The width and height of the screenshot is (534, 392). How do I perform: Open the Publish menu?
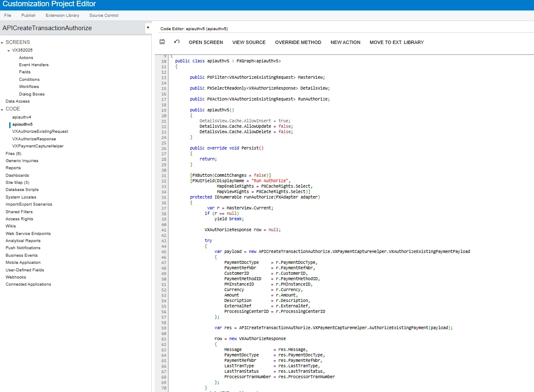[x=29, y=15]
